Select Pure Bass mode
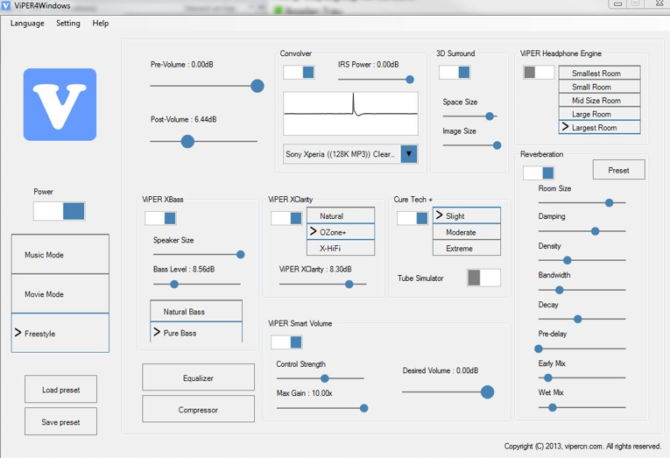Screen dimensions: 670x458 point(196,332)
